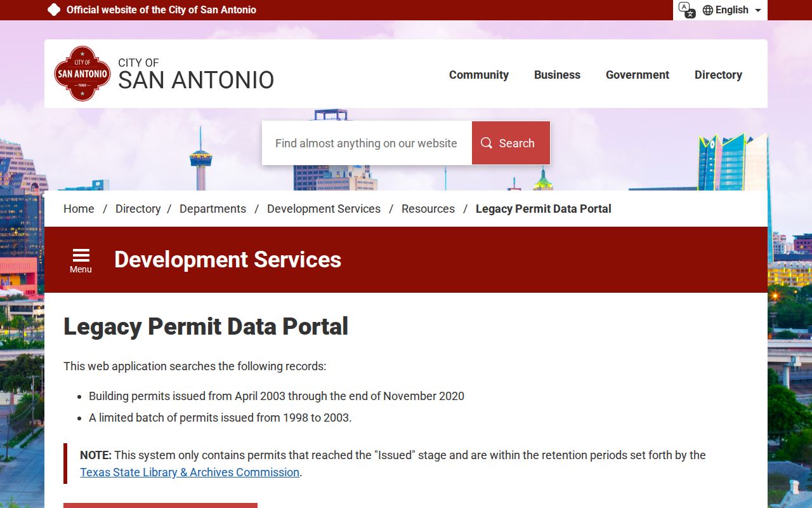The image size is (812, 508).
Task: Click the Resources breadcrumb link
Action: pos(428,209)
